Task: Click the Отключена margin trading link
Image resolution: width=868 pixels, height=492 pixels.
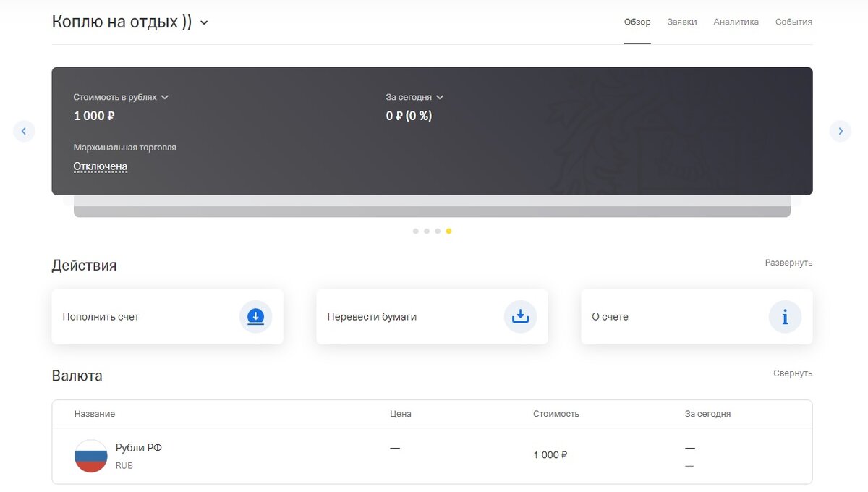Action: [101, 166]
